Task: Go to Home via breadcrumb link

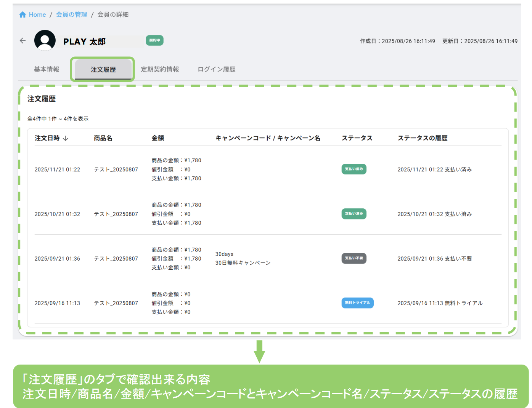Action: click(x=37, y=14)
